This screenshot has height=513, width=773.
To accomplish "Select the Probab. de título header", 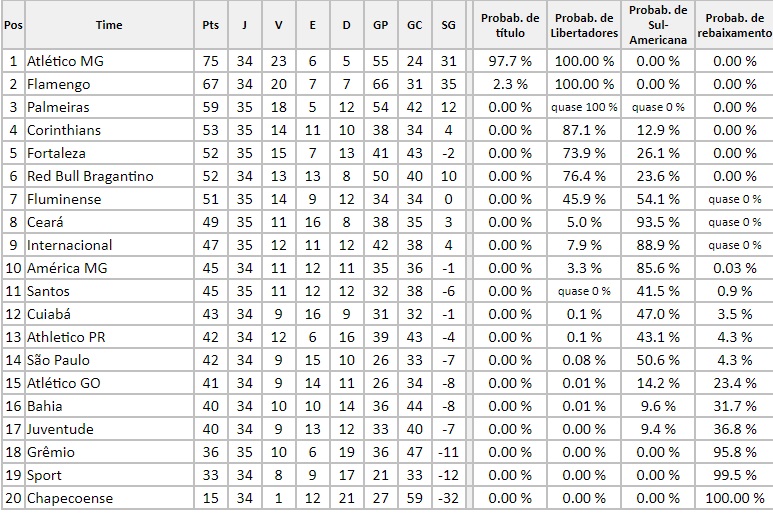I will (x=510, y=25).
